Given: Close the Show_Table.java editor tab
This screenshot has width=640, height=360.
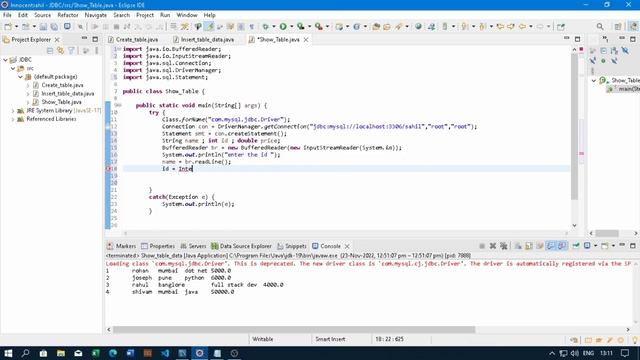Looking at the screenshot, I should pos(306,40).
